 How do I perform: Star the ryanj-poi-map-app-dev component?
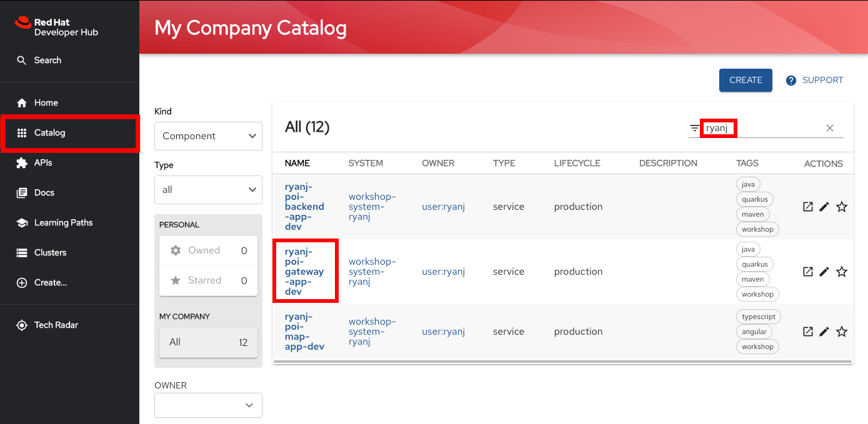842,332
